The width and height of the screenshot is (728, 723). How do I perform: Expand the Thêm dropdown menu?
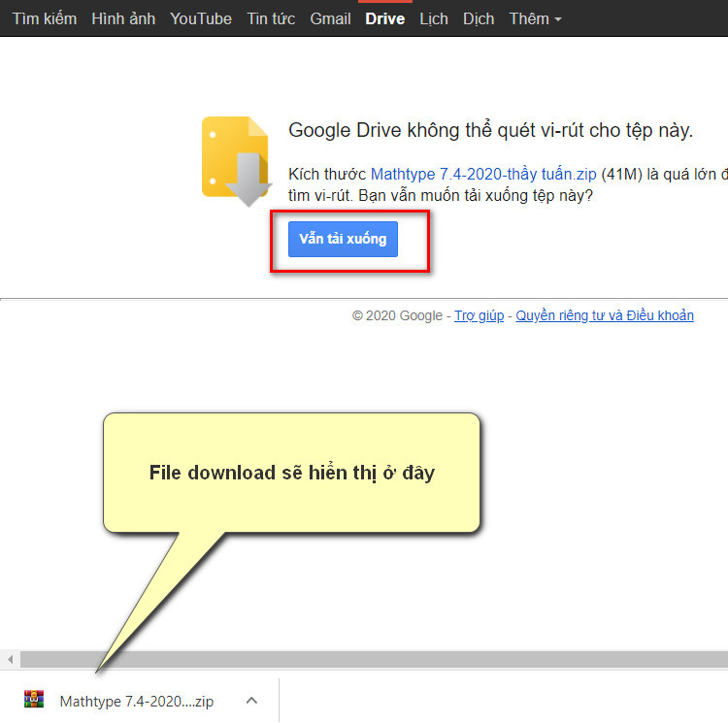535,18
